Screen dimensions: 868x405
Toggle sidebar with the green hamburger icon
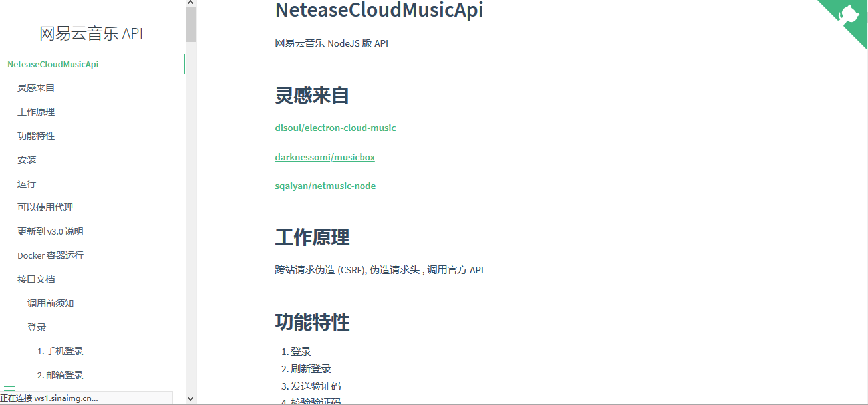click(x=9, y=388)
